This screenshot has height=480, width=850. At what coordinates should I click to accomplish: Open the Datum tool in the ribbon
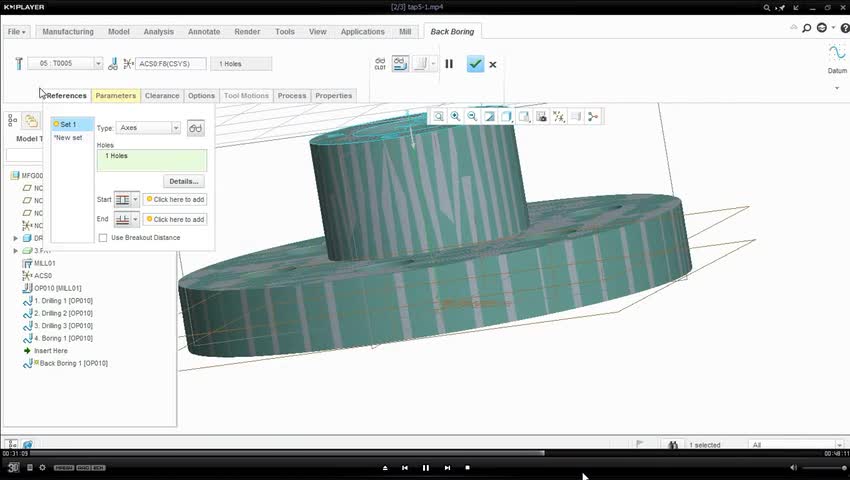(836, 58)
